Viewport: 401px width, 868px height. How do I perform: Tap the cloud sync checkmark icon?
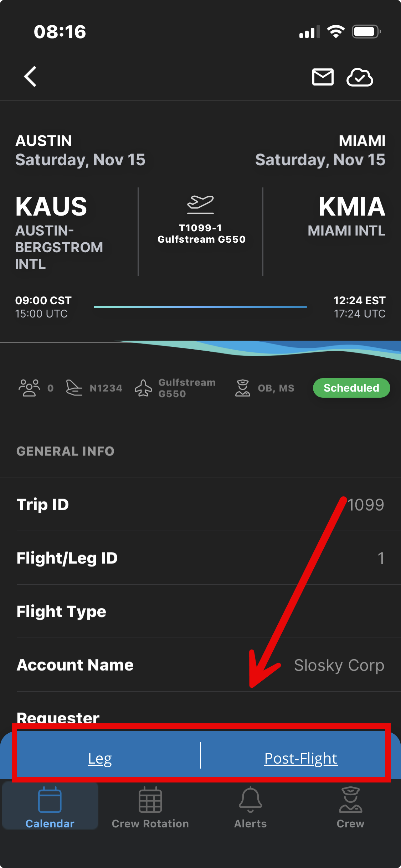pyautogui.click(x=360, y=77)
